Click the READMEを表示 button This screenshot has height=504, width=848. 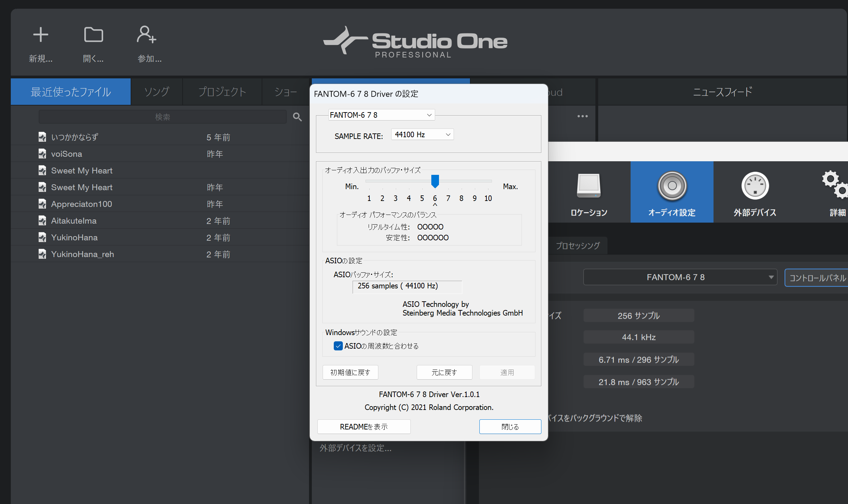364,427
